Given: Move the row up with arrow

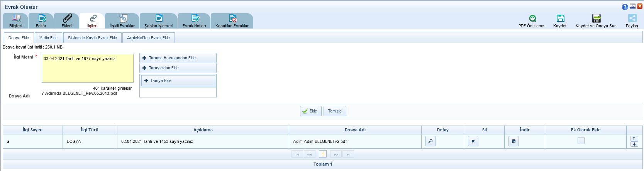Looking at the screenshot, I should point(634,139).
